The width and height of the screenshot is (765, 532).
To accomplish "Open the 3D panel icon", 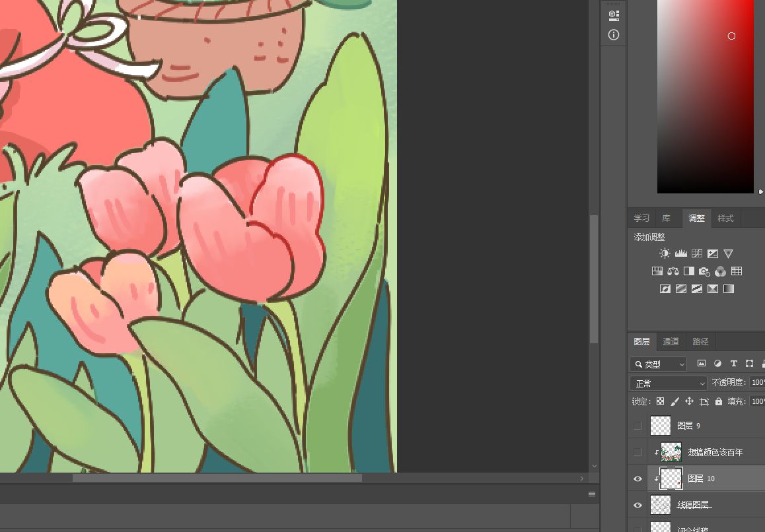I will (614, 16).
